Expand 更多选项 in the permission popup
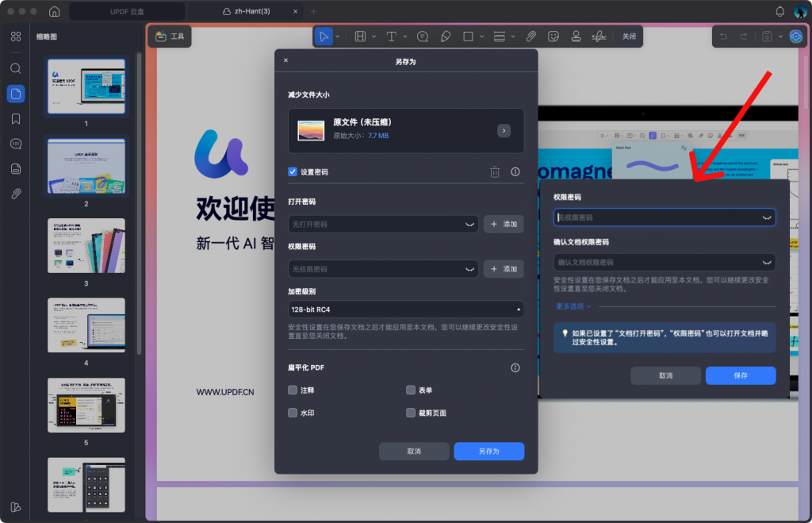The image size is (812, 523). (x=573, y=306)
